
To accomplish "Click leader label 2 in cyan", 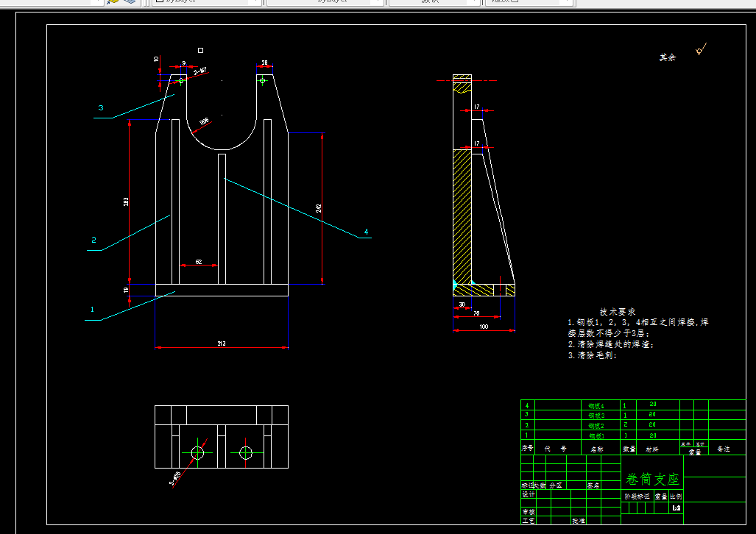I will [93, 240].
